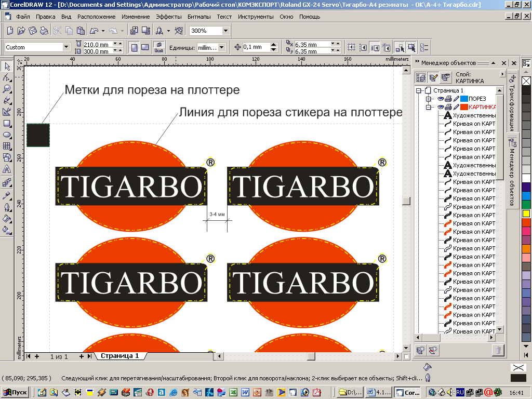Click the page width 210.0 mm field
532x399 pixels.
98,44
